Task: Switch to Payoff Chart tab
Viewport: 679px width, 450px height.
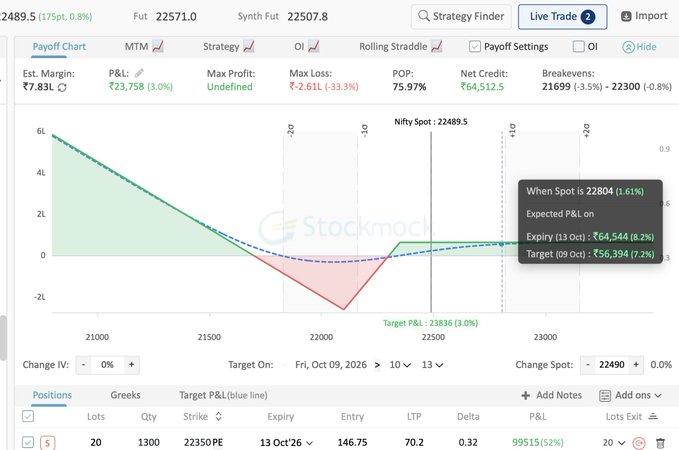Action: tap(59, 46)
